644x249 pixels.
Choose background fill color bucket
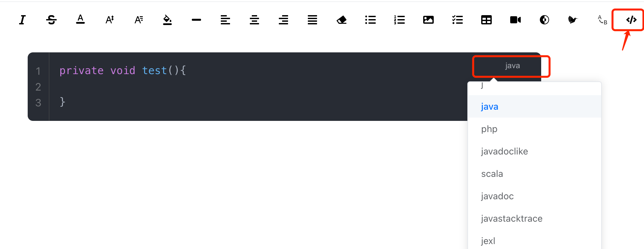coord(167,20)
